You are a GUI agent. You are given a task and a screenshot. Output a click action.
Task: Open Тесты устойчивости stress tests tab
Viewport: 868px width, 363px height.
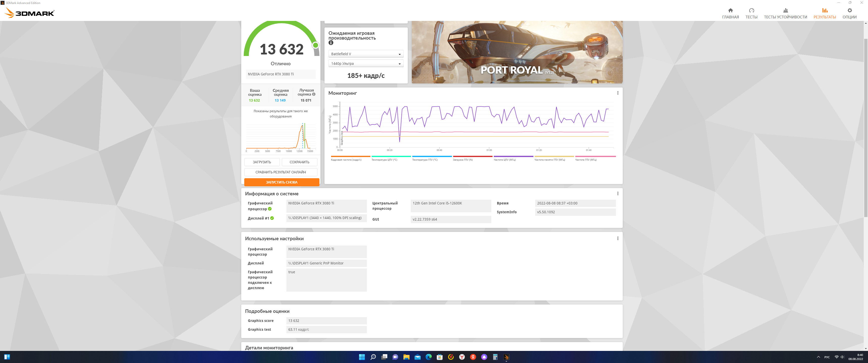785,13
